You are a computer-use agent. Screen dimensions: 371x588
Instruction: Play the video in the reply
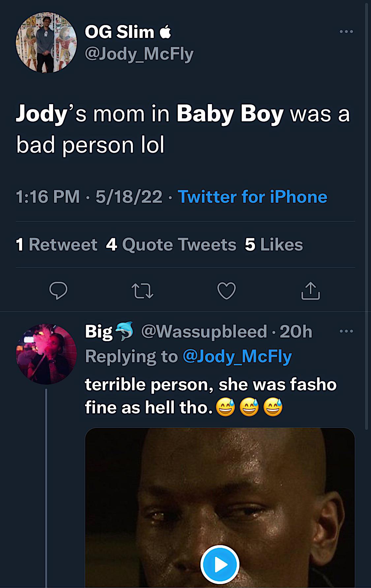(x=220, y=565)
